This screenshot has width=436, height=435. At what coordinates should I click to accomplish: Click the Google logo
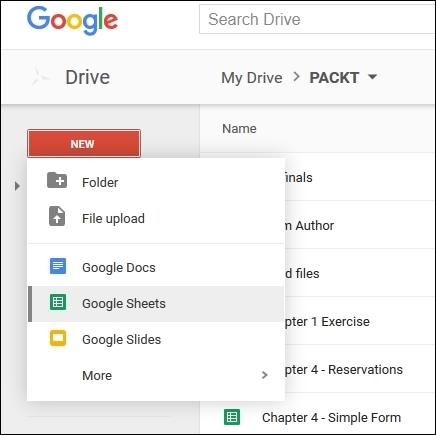(72, 21)
